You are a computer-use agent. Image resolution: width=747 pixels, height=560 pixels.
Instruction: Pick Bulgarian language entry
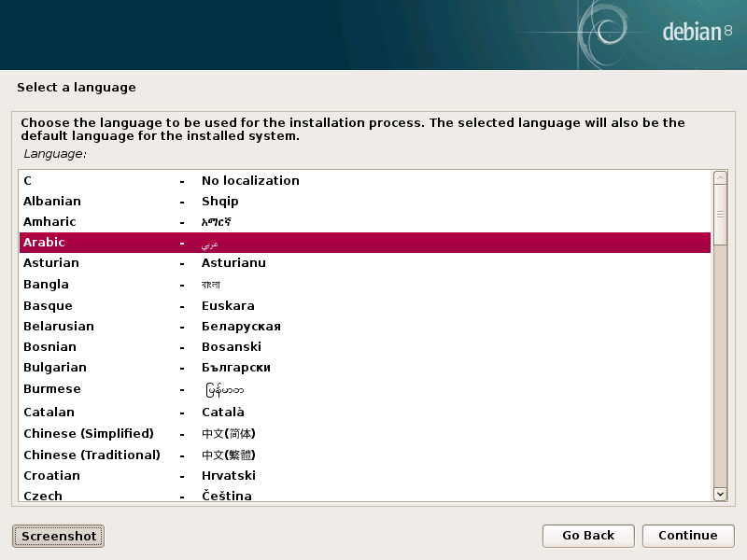pos(364,368)
